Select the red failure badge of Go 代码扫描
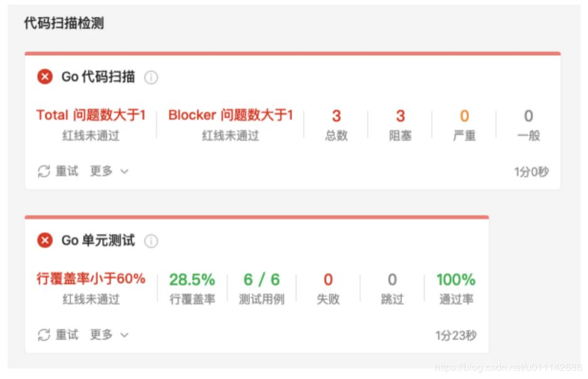The width and height of the screenshot is (588, 379). coord(45,77)
